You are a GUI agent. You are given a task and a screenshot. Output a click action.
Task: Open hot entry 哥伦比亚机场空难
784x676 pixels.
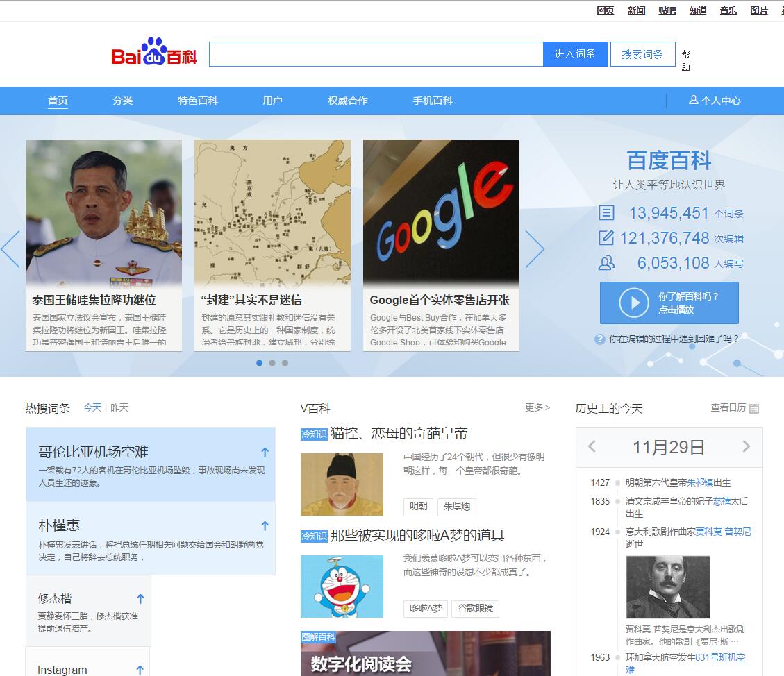[x=94, y=452]
